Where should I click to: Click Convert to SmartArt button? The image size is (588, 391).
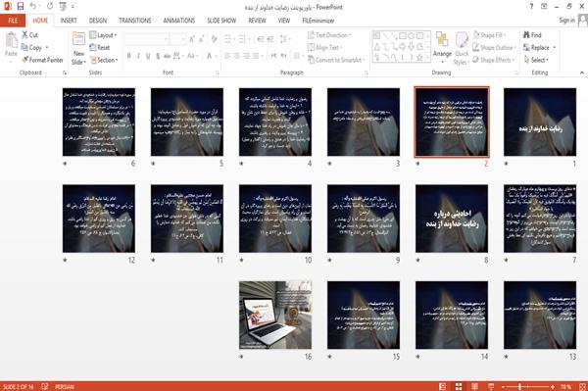coord(335,60)
